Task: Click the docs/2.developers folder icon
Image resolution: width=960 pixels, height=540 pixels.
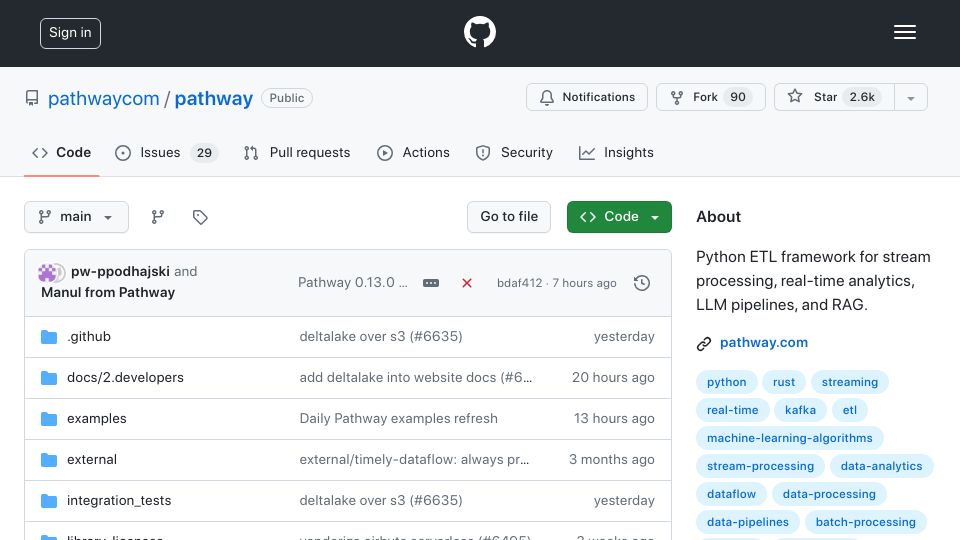Action: point(49,378)
